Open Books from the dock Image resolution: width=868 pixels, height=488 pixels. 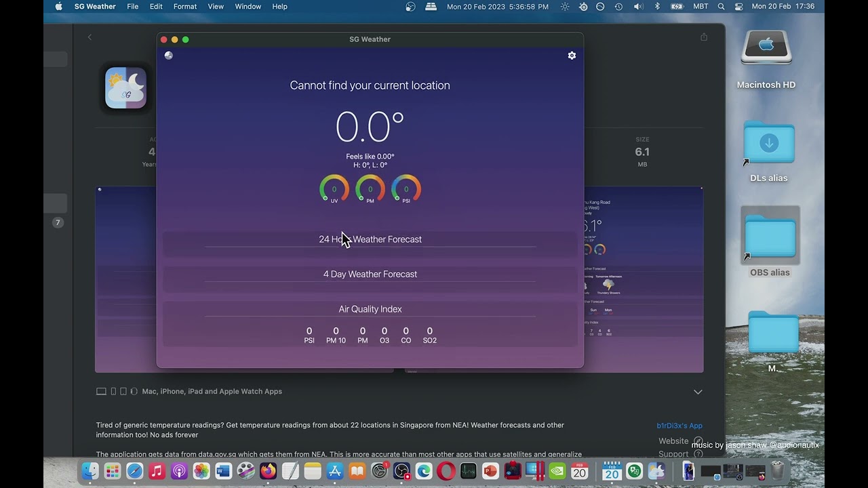pyautogui.click(x=357, y=471)
